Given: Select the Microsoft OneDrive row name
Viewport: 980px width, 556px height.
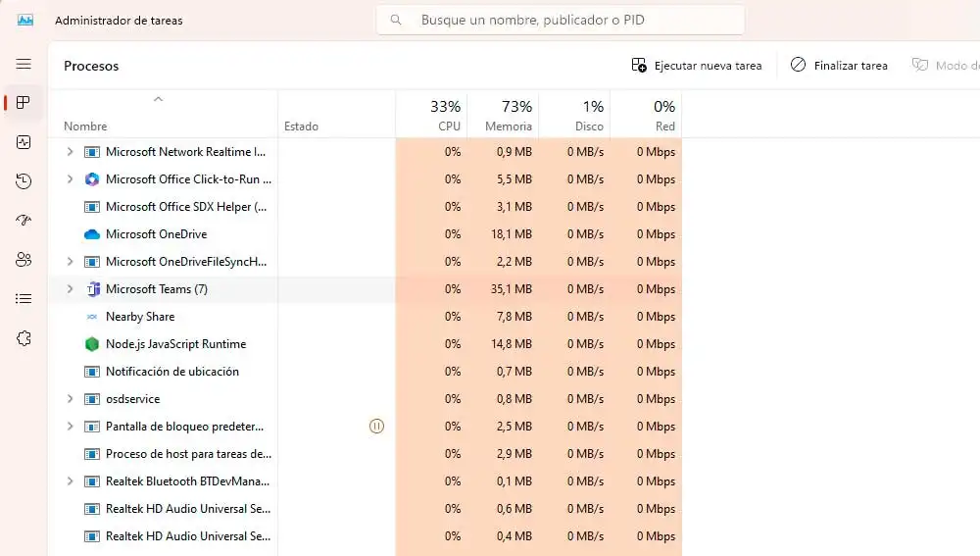Looking at the screenshot, I should pos(156,234).
